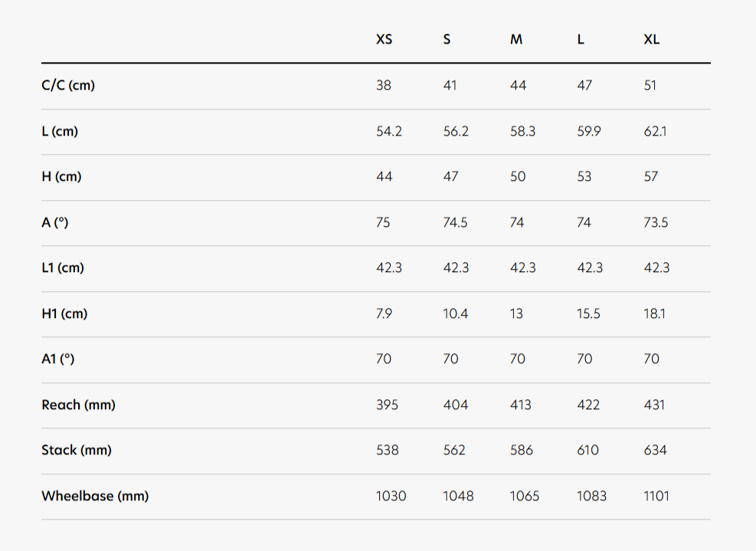Select the XL size column header
Image resolution: width=756 pixels, height=551 pixels.
651,40
